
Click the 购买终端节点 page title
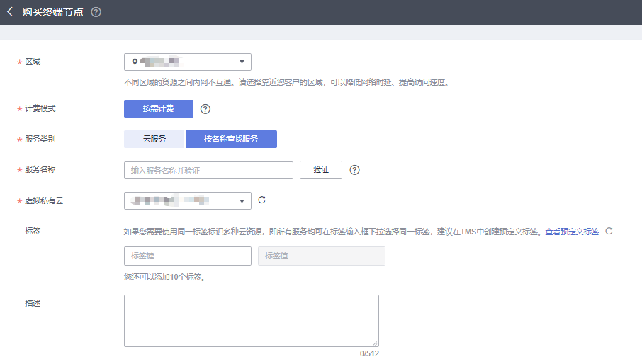click(53, 12)
